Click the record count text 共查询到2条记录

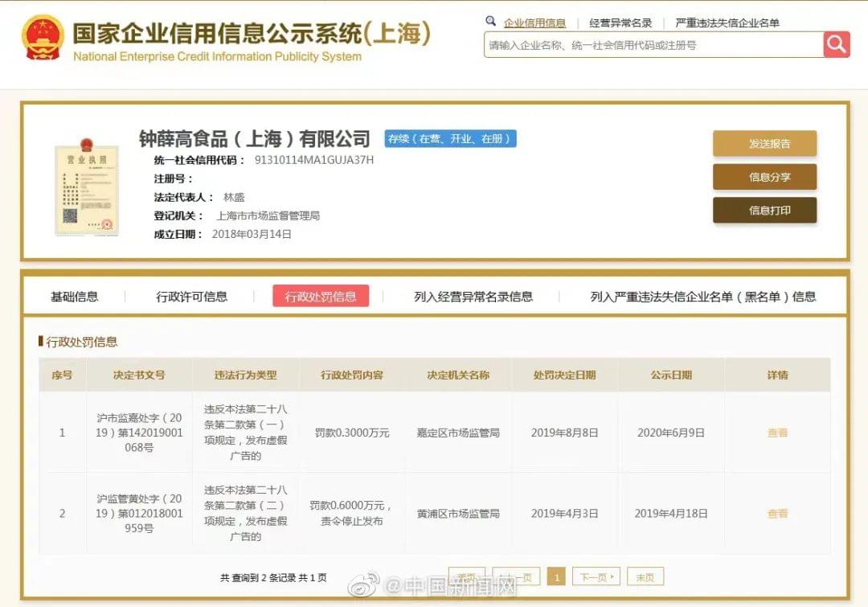tap(257, 577)
